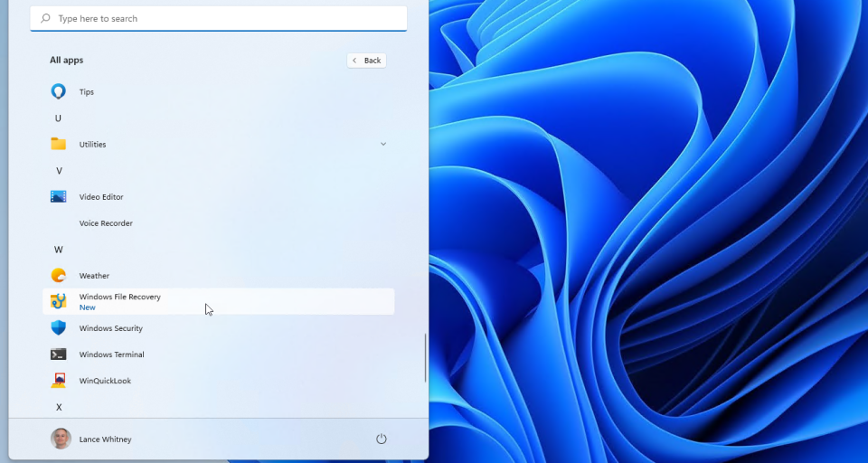Expand the Utilities folder chevron
Screen dimensions: 868x463
click(383, 144)
